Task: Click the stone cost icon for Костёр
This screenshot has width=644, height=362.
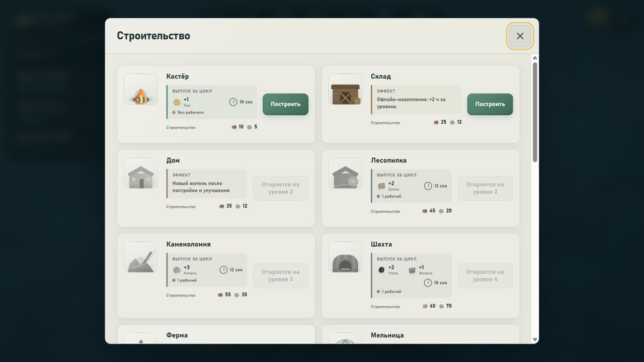Action: [250, 127]
